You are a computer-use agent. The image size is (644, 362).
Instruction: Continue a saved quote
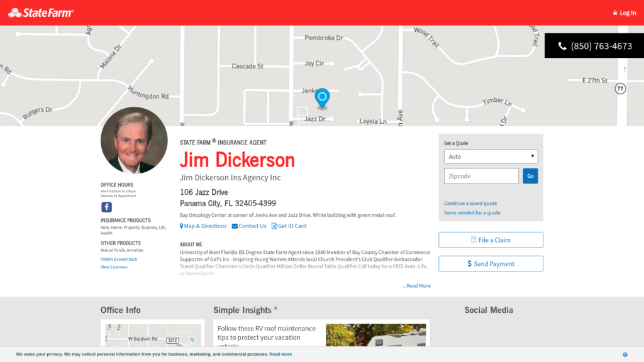470,204
